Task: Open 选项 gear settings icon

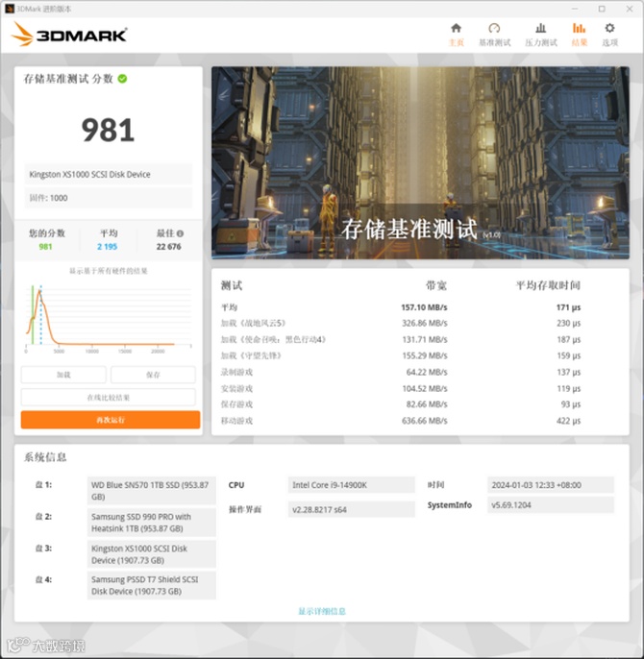Action: point(609,28)
